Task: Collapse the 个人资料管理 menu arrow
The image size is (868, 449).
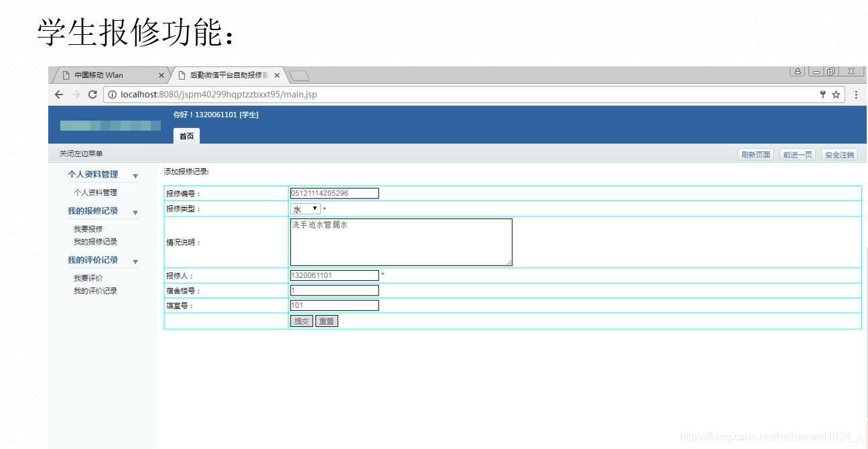Action: 135,176
